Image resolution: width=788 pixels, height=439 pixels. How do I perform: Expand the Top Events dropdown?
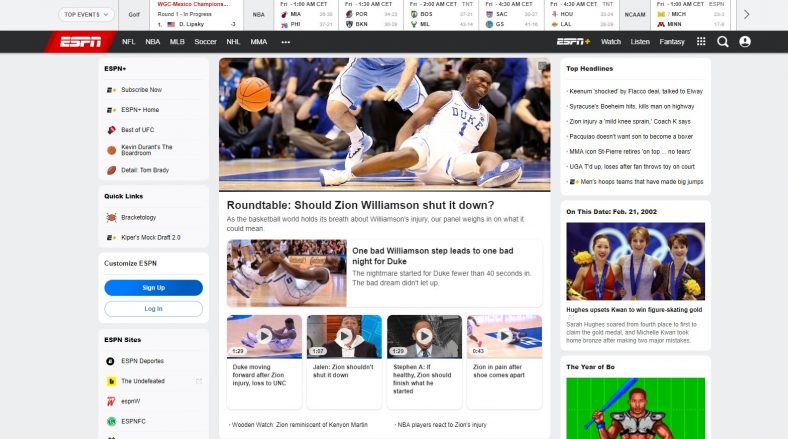click(86, 15)
